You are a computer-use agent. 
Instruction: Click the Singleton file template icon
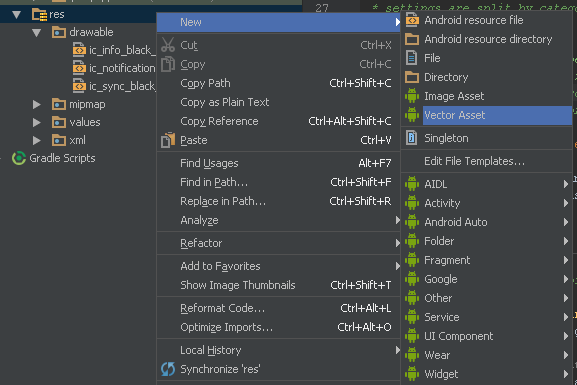pyautogui.click(x=411, y=138)
